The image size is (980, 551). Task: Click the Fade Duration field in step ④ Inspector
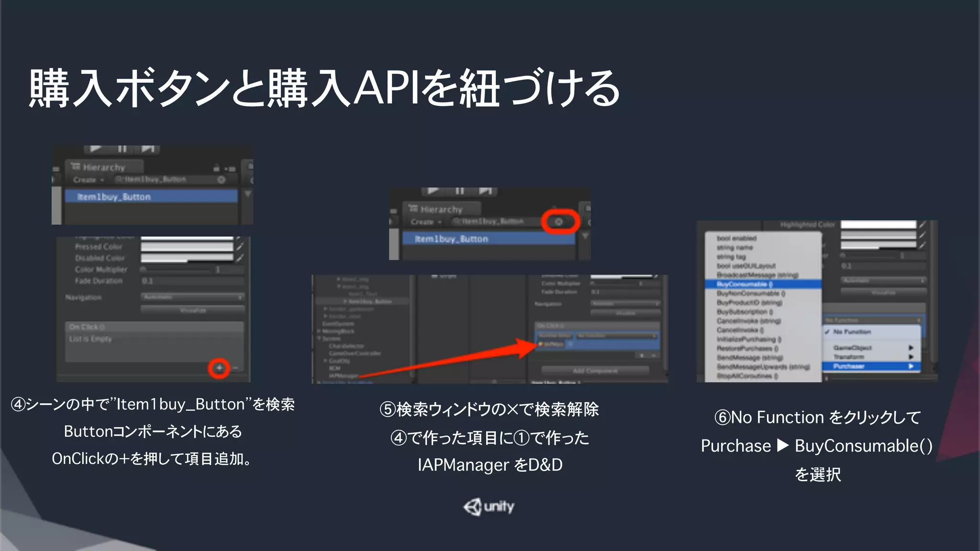pyautogui.click(x=192, y=281)
